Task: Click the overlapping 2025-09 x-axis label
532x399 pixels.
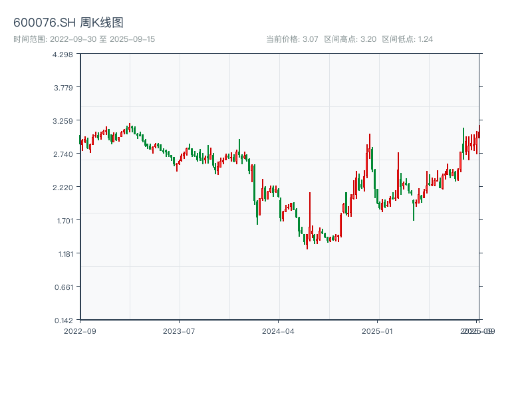Action: click(478, 331)
